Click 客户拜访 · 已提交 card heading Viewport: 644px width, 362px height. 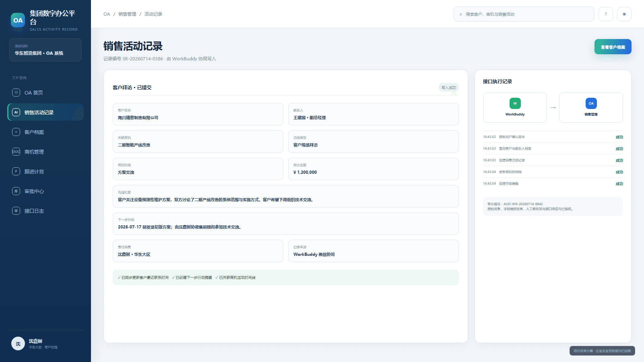(132, 88)
